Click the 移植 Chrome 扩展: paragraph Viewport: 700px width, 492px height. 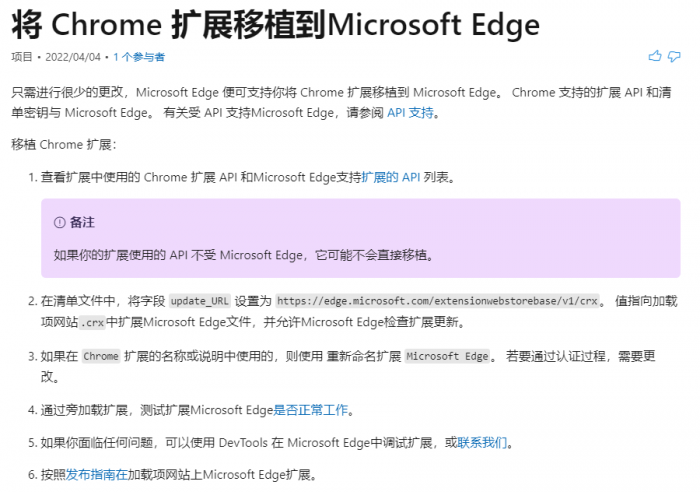point(64,145)
